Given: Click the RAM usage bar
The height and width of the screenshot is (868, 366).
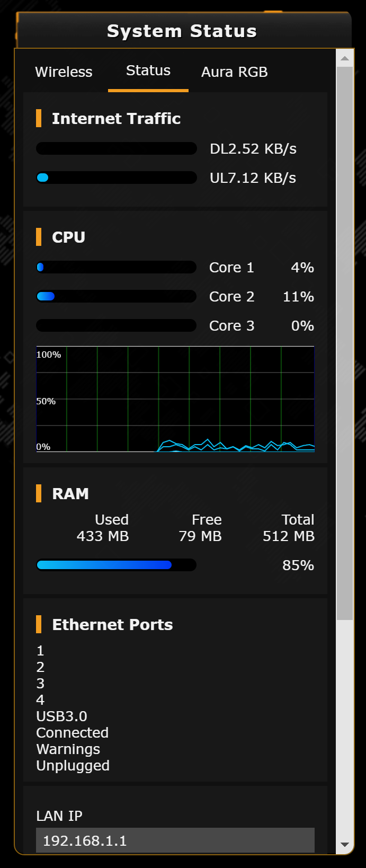Looking at the screenshot, I should (x=116, y=565).
